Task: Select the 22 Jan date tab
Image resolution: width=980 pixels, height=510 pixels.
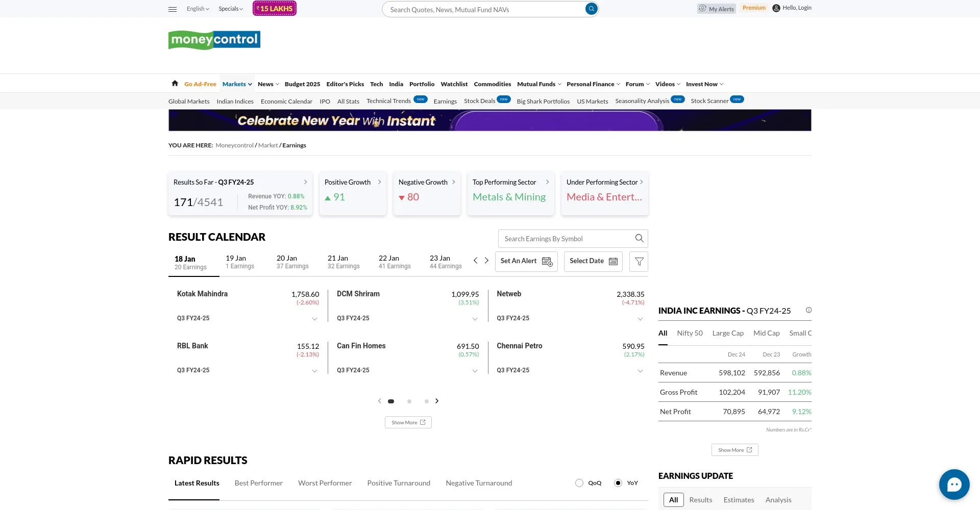Action: tap(395, 262)
